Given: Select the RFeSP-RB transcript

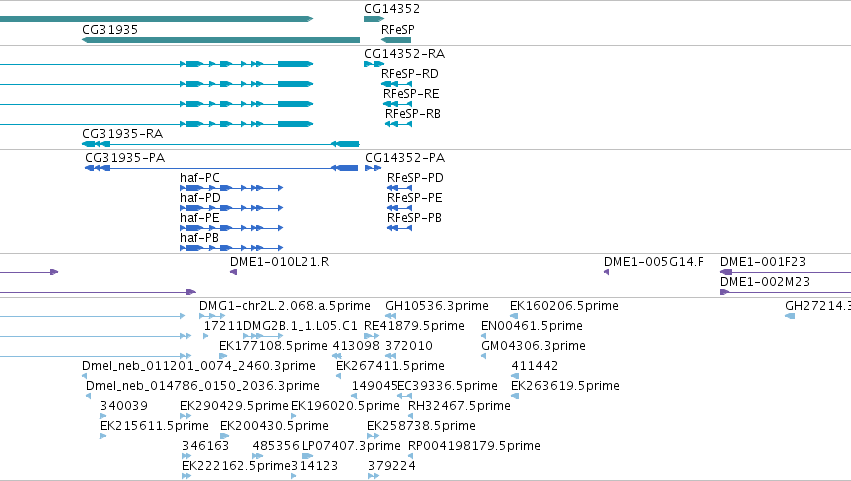Looking at the screenshot, I should [398, 124].
